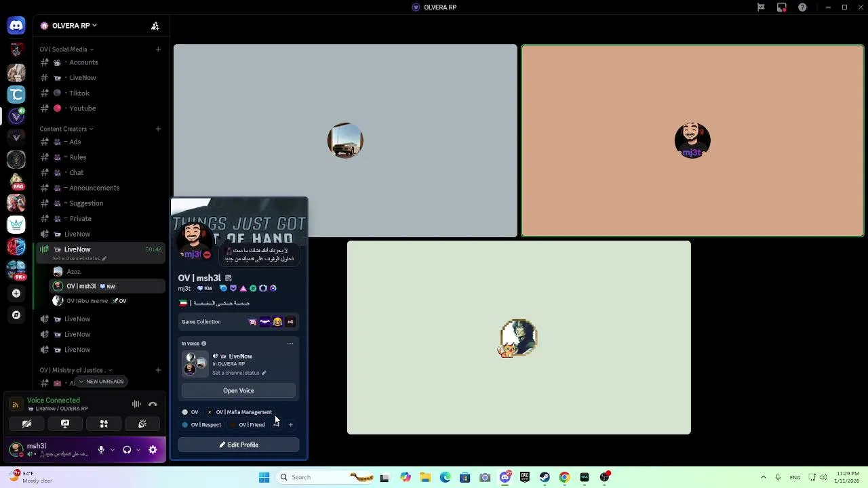Open the Accounts channel
Viewport: 868px width, 488px height.
tap(100, 62)
